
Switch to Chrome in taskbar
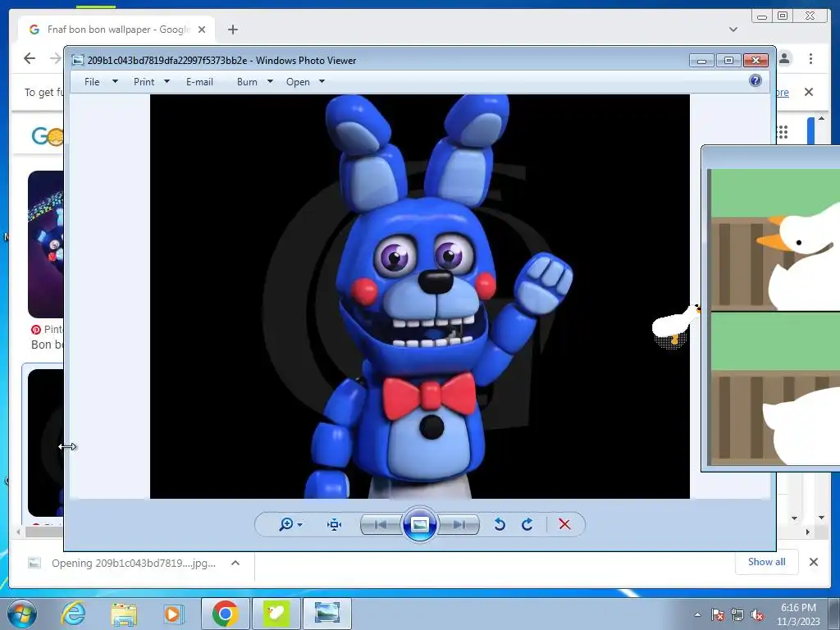[x=225, y=614]
